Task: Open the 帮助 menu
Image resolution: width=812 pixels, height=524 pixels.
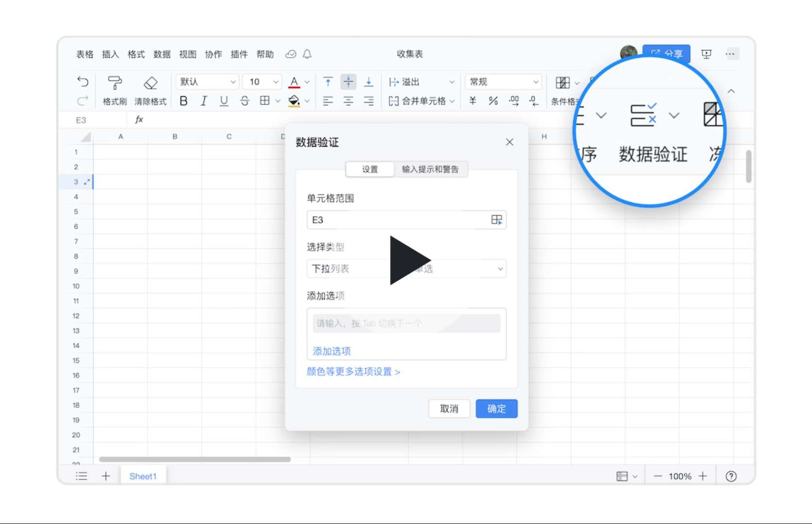Action: point(265,54)
